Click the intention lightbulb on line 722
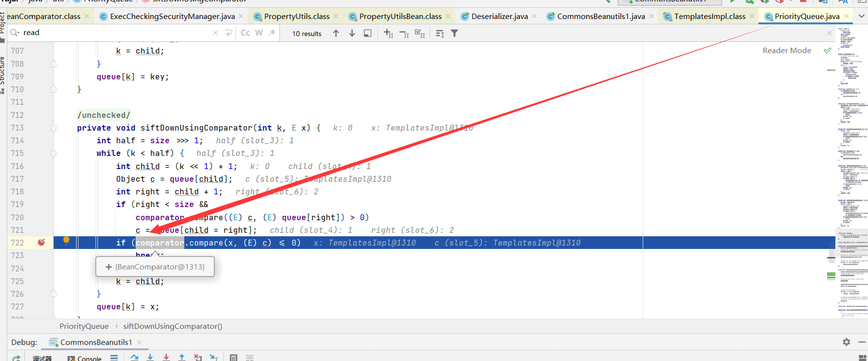868x361 pixels. (x=66, y=240)
